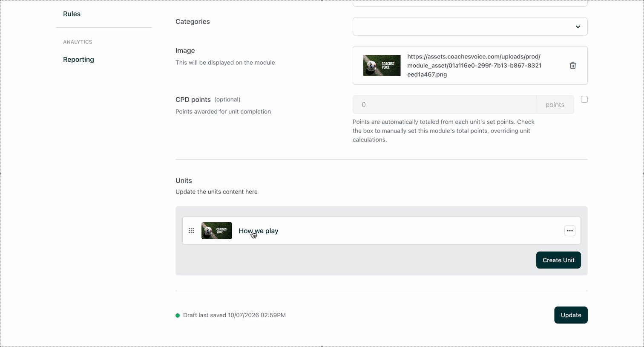The height and width of the screenshot is (347, 644).
Task: Click 'This will be displayed on the module' text
Action: (x=225, y=62)
